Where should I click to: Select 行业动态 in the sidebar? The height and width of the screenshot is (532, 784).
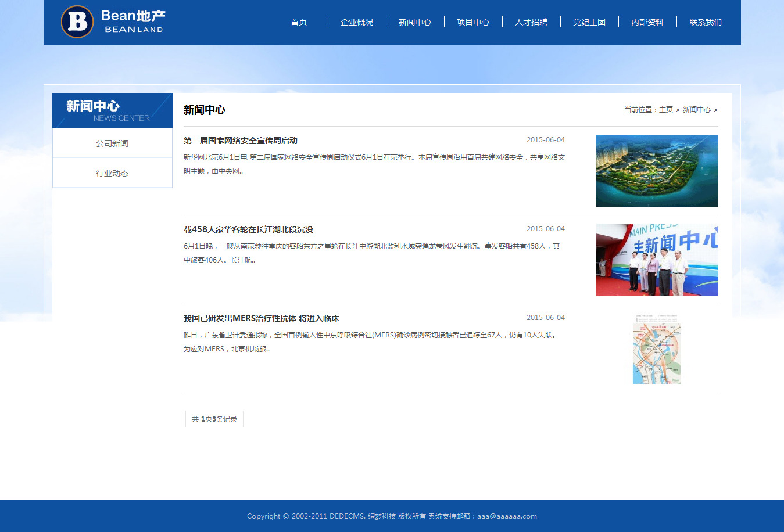(x=112, y=173)
